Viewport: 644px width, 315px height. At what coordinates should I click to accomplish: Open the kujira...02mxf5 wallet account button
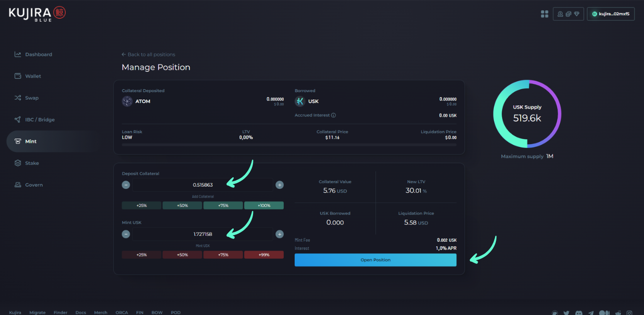pos(611,14)
